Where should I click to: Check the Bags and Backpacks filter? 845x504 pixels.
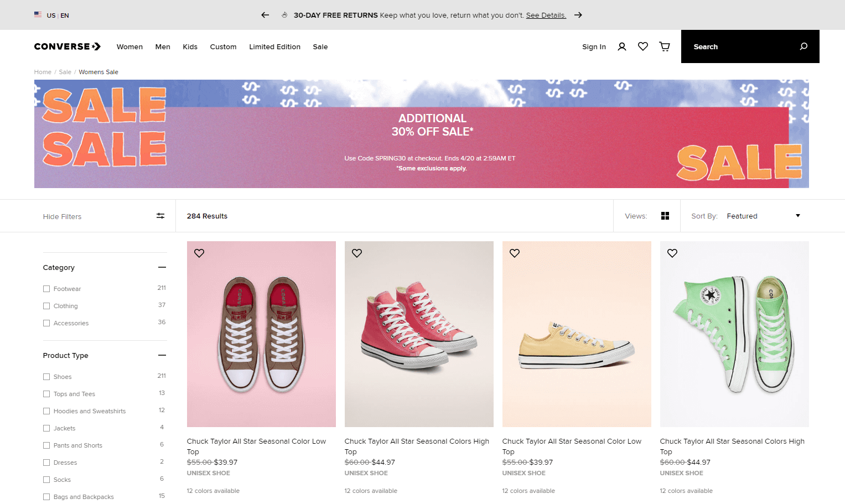coord(46,497)
